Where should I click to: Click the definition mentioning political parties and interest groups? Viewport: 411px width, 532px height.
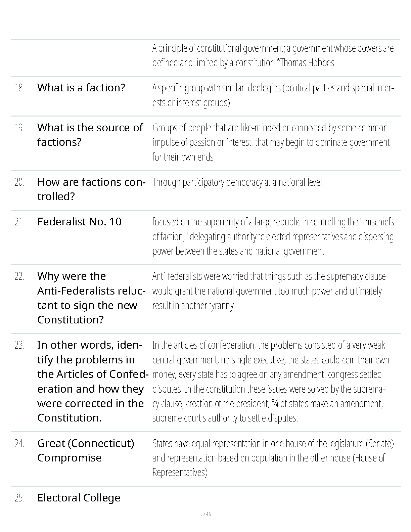(x=273, y=95)
